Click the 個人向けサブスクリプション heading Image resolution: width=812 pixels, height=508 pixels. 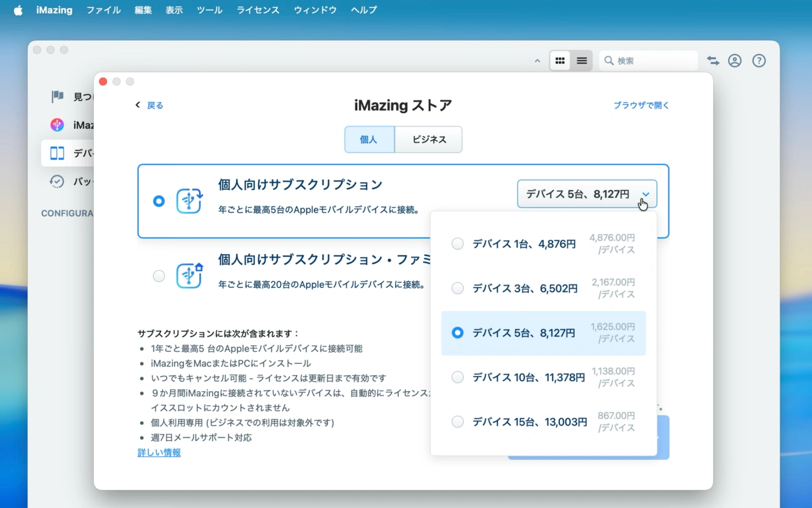click(301, 185)
